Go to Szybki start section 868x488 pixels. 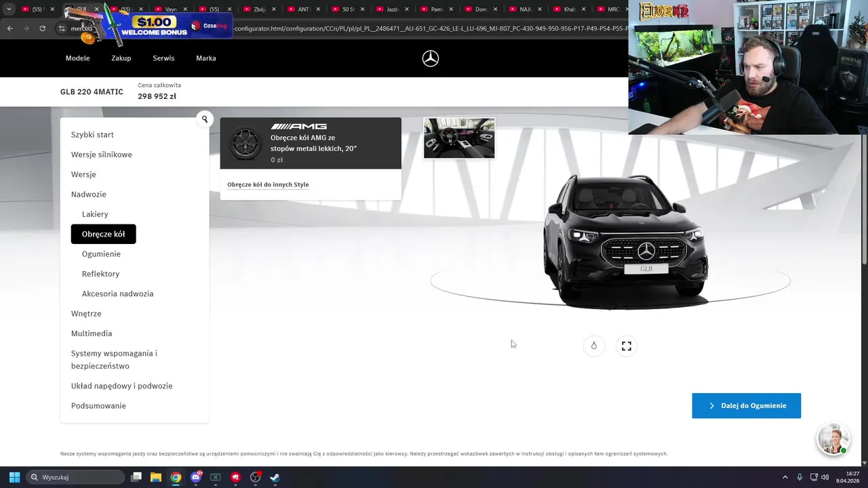tap(92, 135)
